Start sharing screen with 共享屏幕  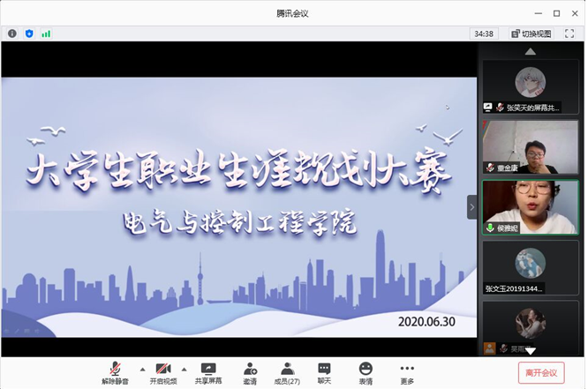click(208, 368)
